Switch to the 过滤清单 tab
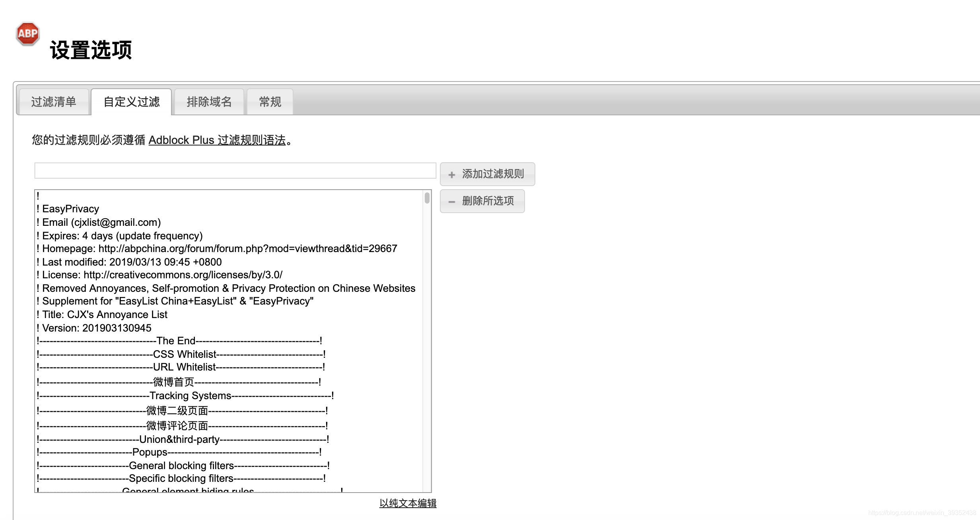This screenshot has width=980, height=520. coord(54,102)
